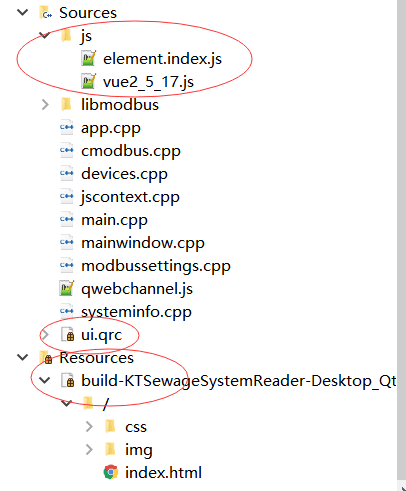Click the qwebchannel.js script icon
The width and height of the screenshot is (406, 491).
66,288
